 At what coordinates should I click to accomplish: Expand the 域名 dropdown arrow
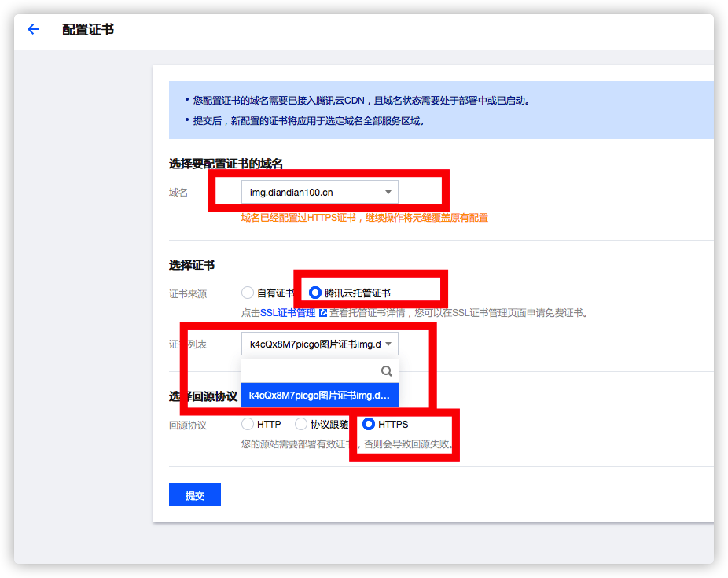[x=388, y=193]
